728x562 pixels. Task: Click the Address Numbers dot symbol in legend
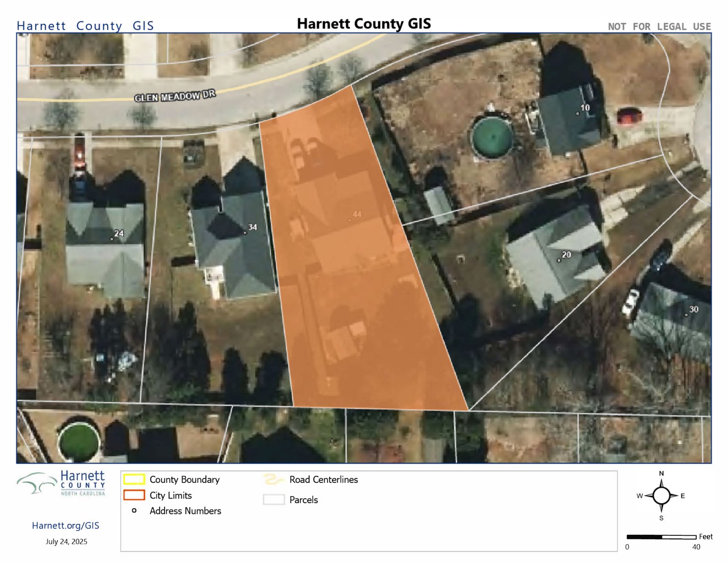click(134, 511)
